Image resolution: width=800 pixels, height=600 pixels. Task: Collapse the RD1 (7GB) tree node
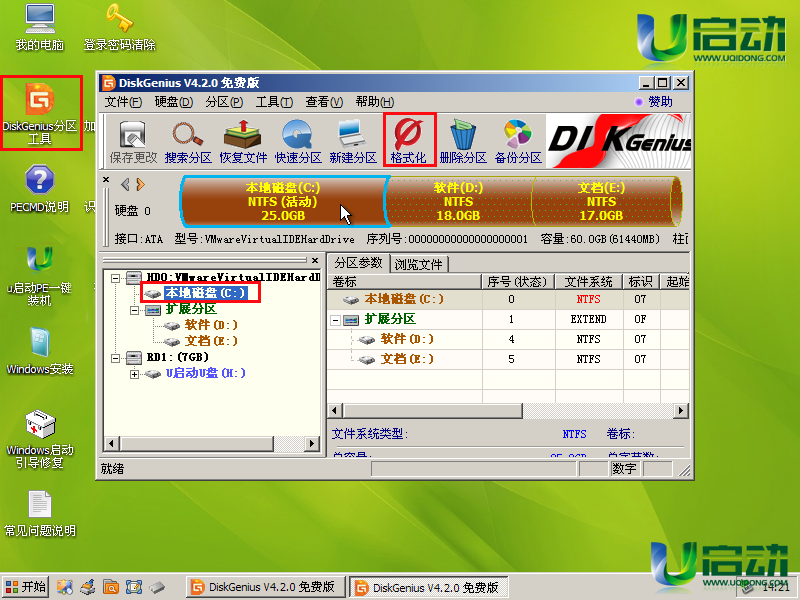[x=116, y=358]
